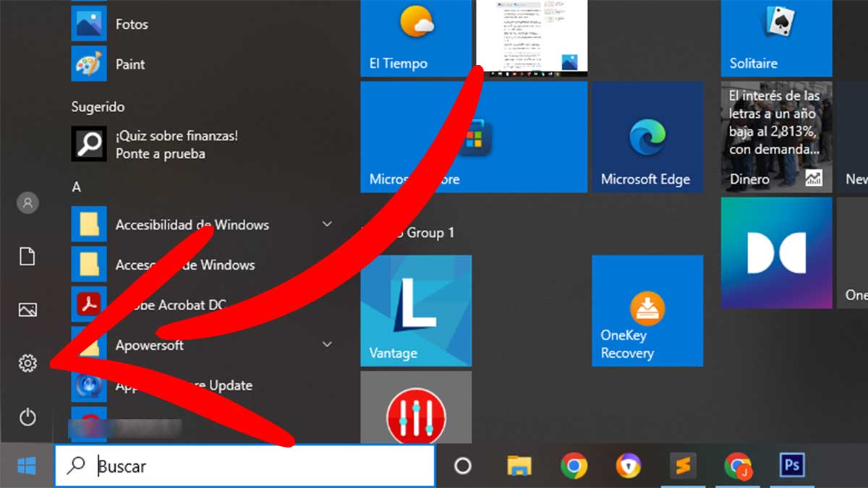Open Fotos from the app list
868x488 pixels.
point(131,25)
